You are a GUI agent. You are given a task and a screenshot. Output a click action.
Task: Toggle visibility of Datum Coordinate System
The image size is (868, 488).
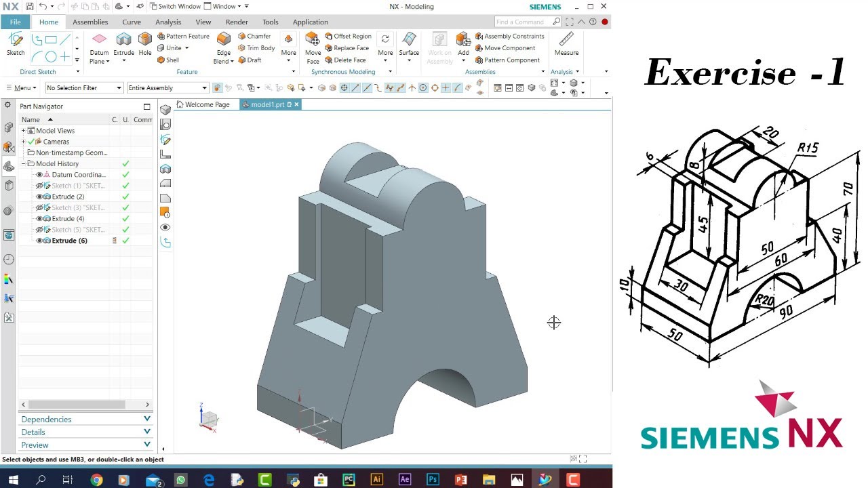[39, 175]
